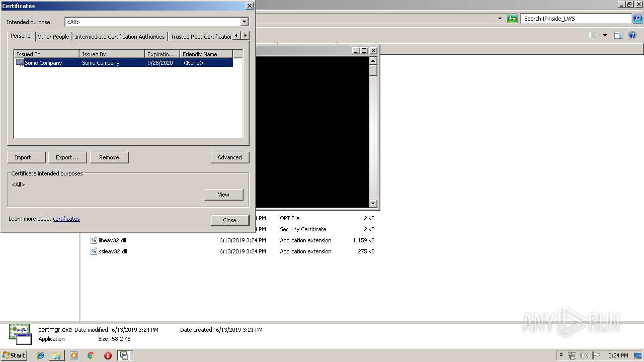Click the Export... button

pyautogui.click(x=67, y=157)
